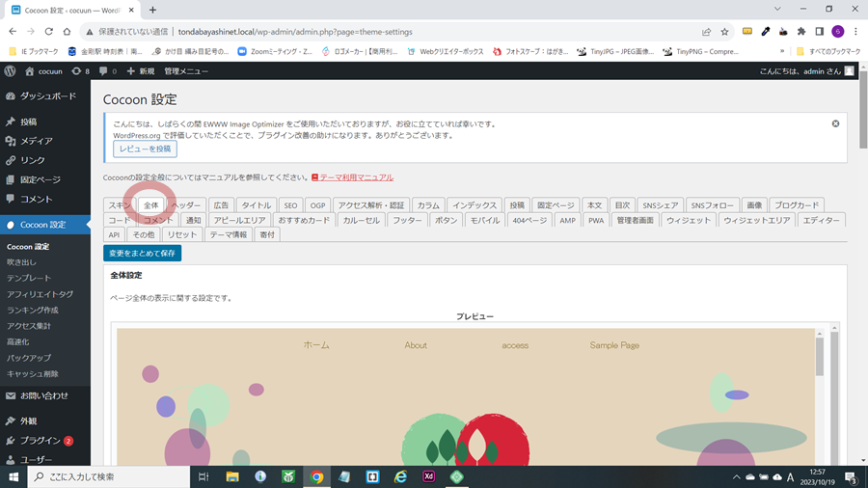The image size is (868, 488).
Task: Dismiss the EWWW Image Optimizer notice
Action: (x=835, y=123)
